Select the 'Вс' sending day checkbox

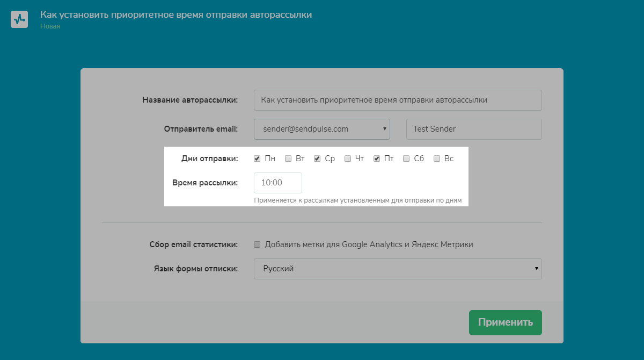pos(437,159)
